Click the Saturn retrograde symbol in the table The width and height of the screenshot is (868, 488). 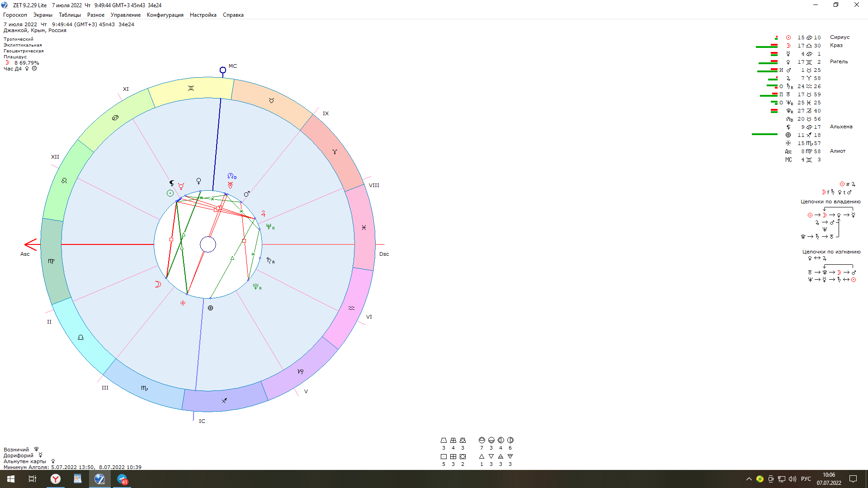tap(789, 86)
